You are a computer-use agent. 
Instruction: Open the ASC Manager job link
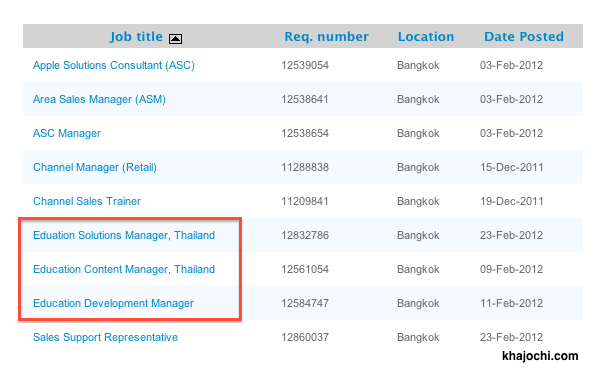[67, 133]
